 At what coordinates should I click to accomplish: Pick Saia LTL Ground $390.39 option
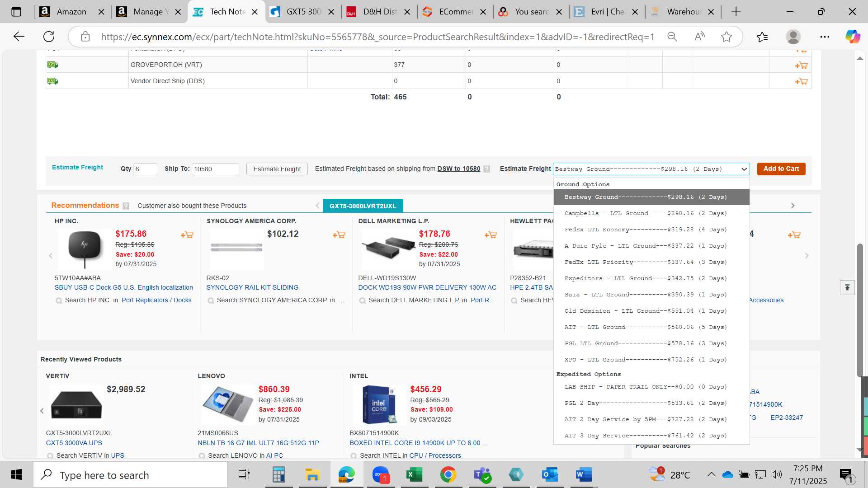click(651, 295)
